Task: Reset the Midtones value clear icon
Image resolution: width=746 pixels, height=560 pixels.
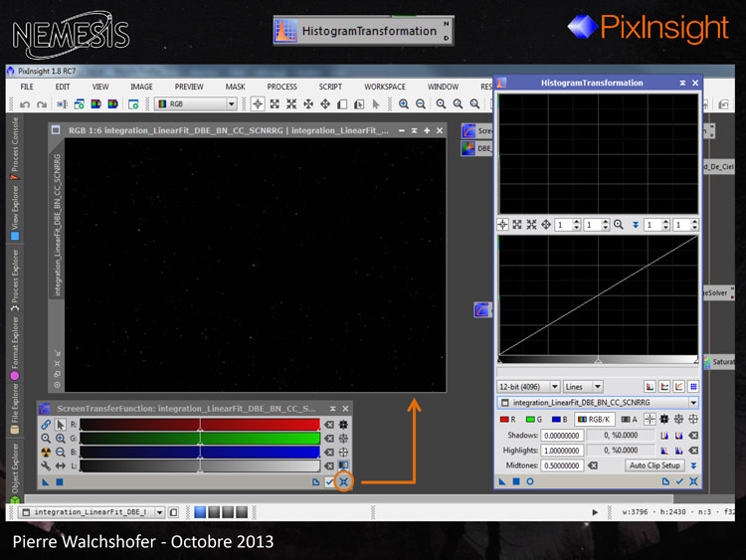Action: (x=593, y=466)
